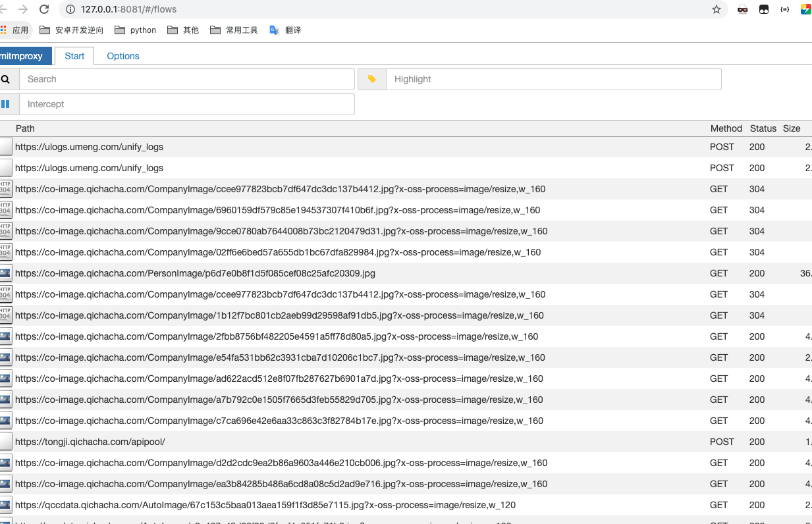
Task: Focus the Search input field
Action: coord(187,79)
